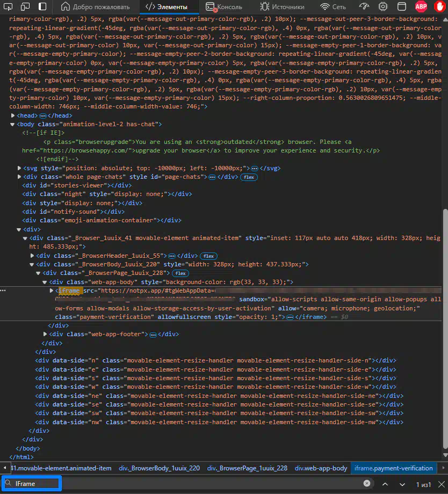Expand the head element node
The width and height of the screenshot is (448, 494).
[x=13, y=115]
